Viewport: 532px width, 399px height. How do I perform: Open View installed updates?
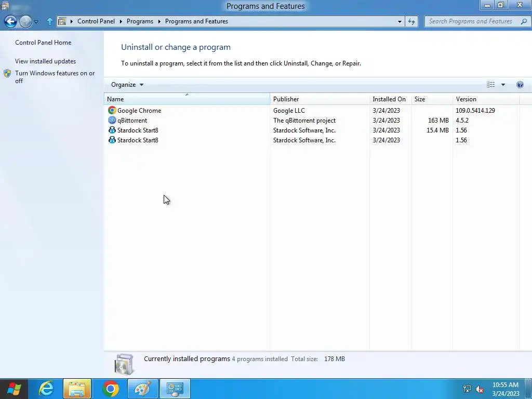pos(46,61)
